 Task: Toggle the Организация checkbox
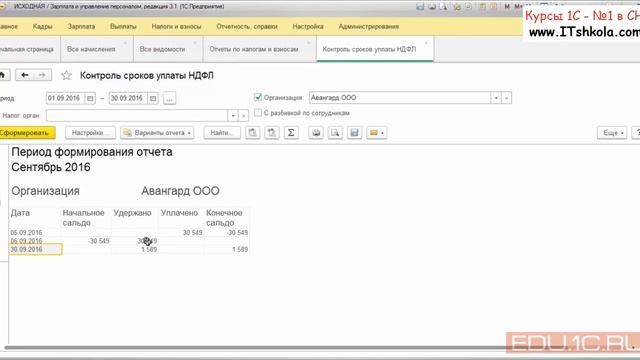pyautogui.click(x=258, y=97)
